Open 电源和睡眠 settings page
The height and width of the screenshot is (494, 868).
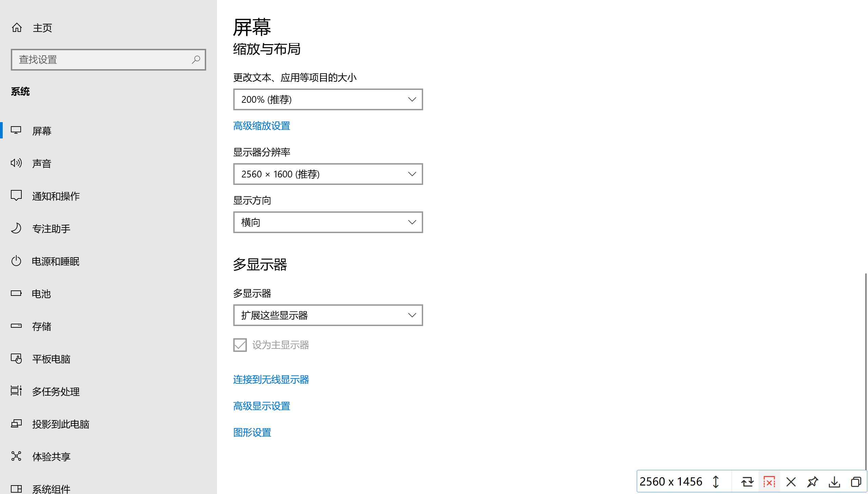pos(56,261)
